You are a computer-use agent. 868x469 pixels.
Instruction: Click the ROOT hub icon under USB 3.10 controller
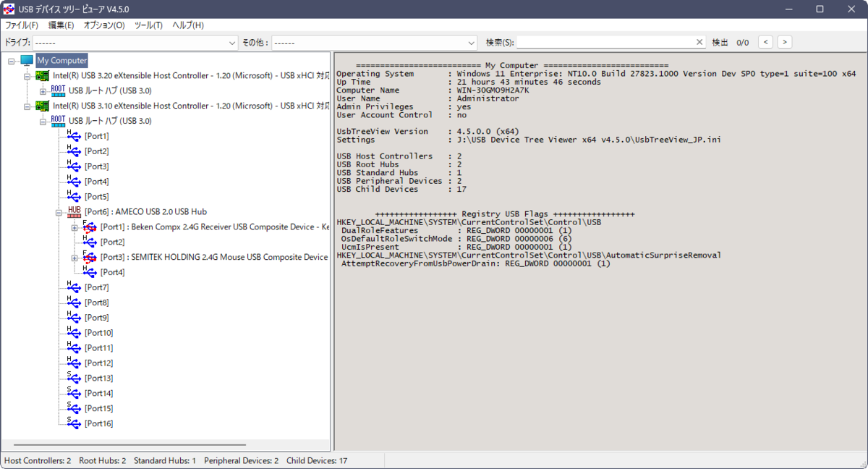tap(58, 121)
